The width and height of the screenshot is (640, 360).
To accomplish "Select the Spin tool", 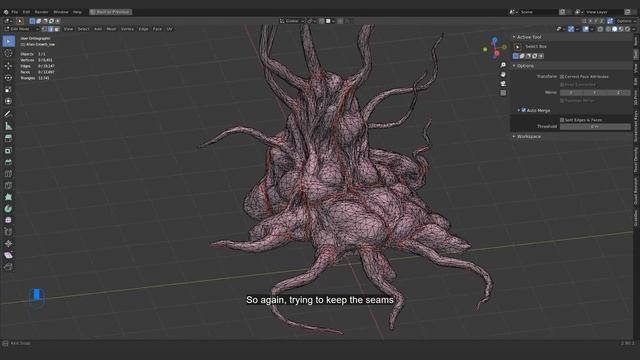I will click(9, 209).
